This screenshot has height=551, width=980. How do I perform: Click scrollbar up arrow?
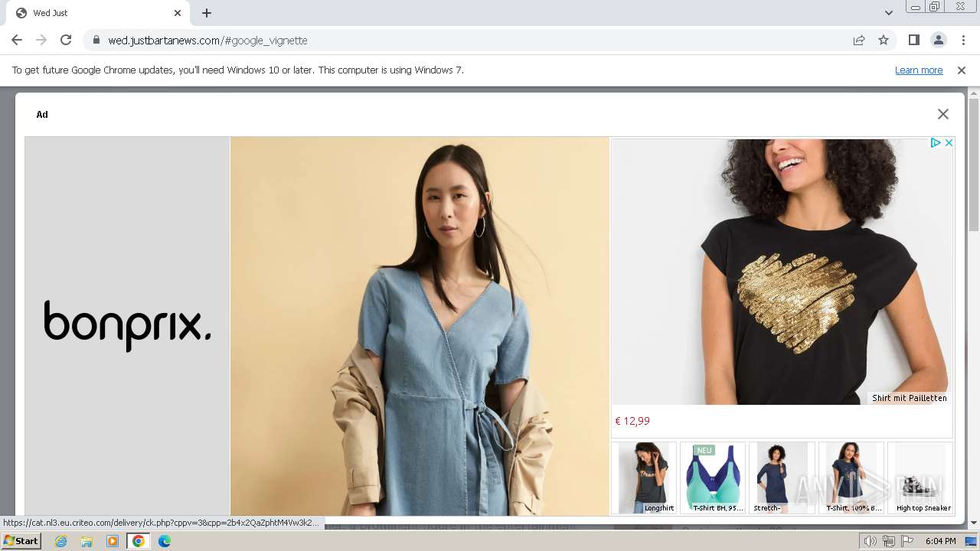[x=974, y=93]
